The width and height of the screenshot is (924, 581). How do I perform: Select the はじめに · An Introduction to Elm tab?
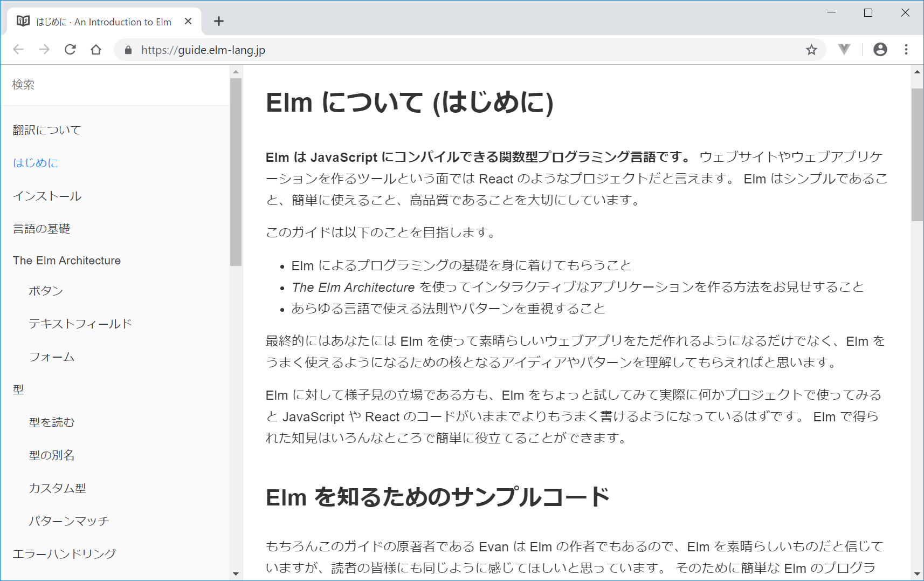pos(105,22)
